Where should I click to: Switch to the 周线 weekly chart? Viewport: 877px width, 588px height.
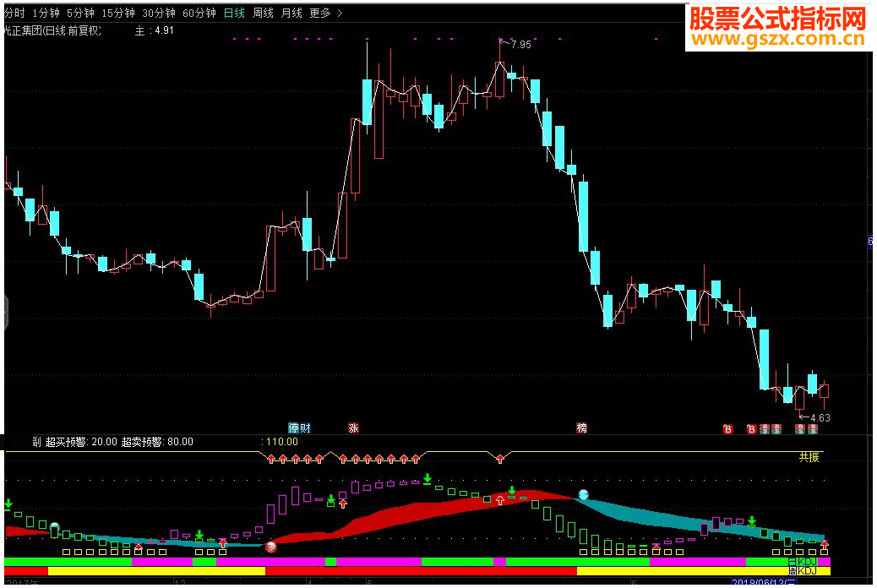coord(263,13)
